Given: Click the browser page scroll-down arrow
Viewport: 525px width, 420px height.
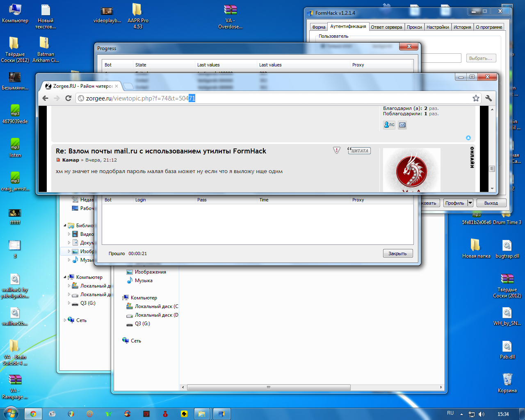Looking at the screenshot, I should click(492, 189).
